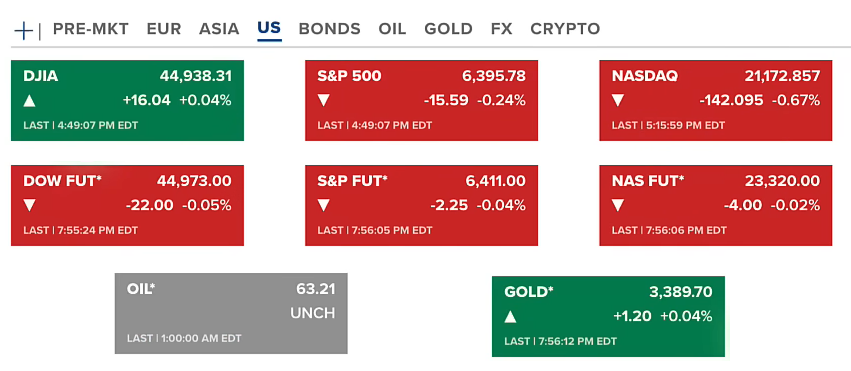This screenshot has height=371, width=851.
Task: Click the DOW FUT down arrow icon
Action: click(29, 206)
